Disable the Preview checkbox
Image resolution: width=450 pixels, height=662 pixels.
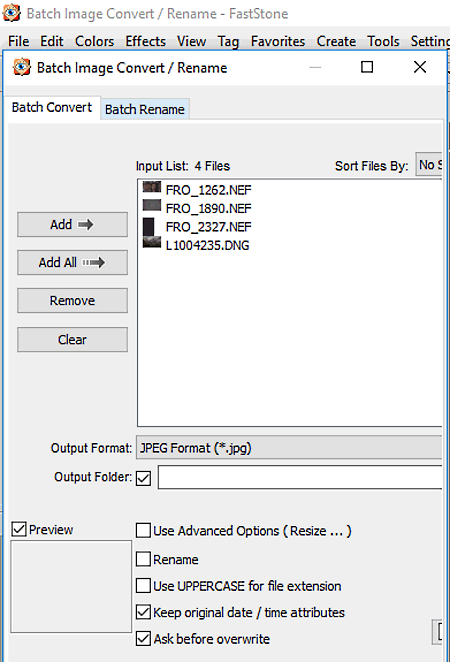[19, 529]
